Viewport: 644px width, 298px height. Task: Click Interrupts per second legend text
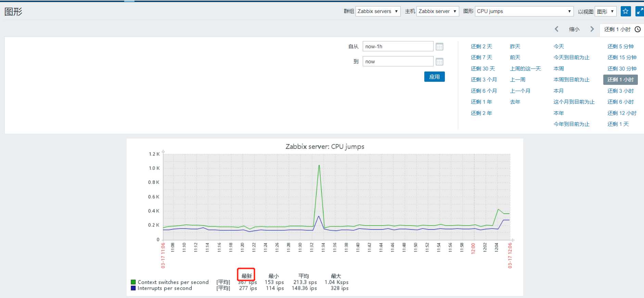(165, 288)
